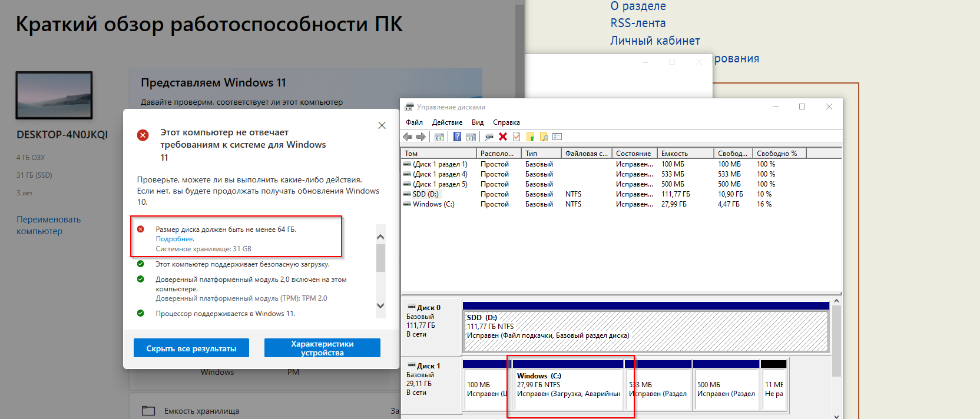This screenshot has height=419, width=980.
Task: Toggle the console tree icon after forward arrow
Action: point(439,137)
